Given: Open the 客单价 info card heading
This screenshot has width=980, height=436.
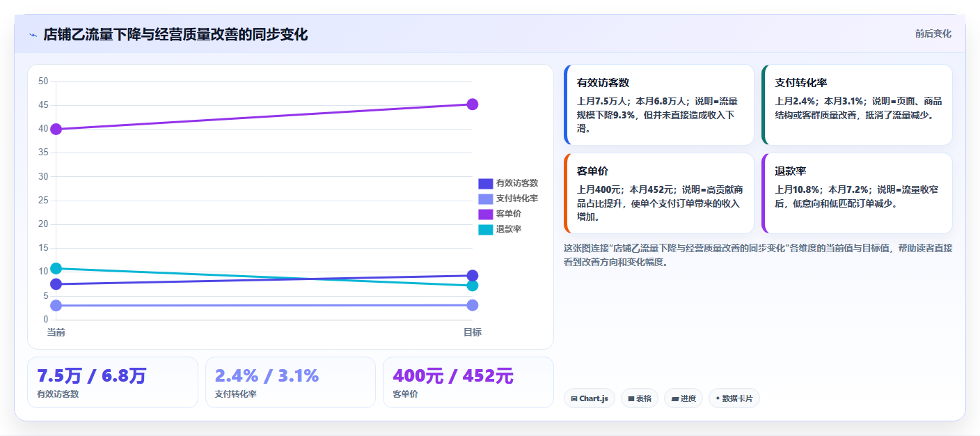Looking at the screenshot, I should coord(592,171).
